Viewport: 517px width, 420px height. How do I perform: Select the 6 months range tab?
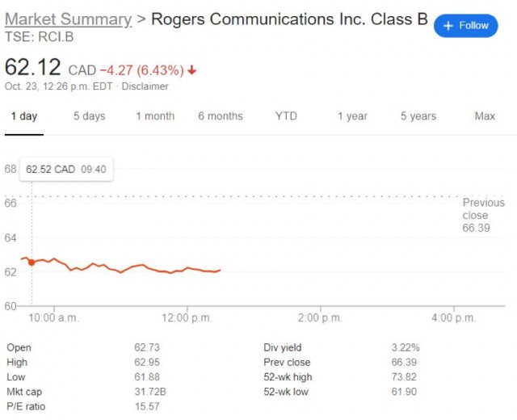tap(221, 116)
